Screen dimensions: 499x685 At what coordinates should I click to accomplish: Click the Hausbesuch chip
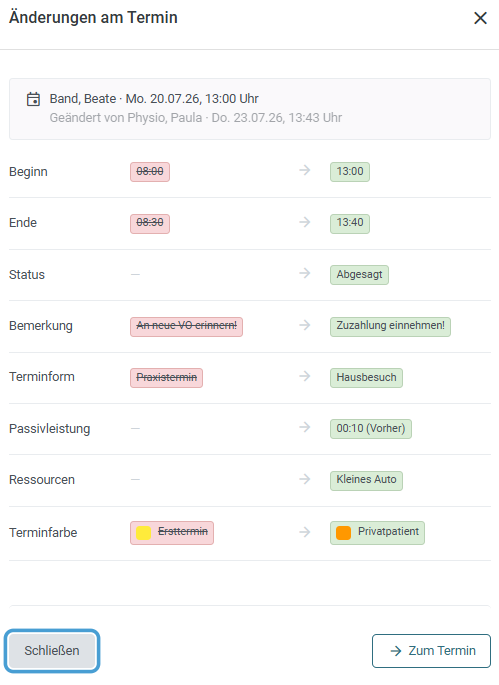point(366,378)
